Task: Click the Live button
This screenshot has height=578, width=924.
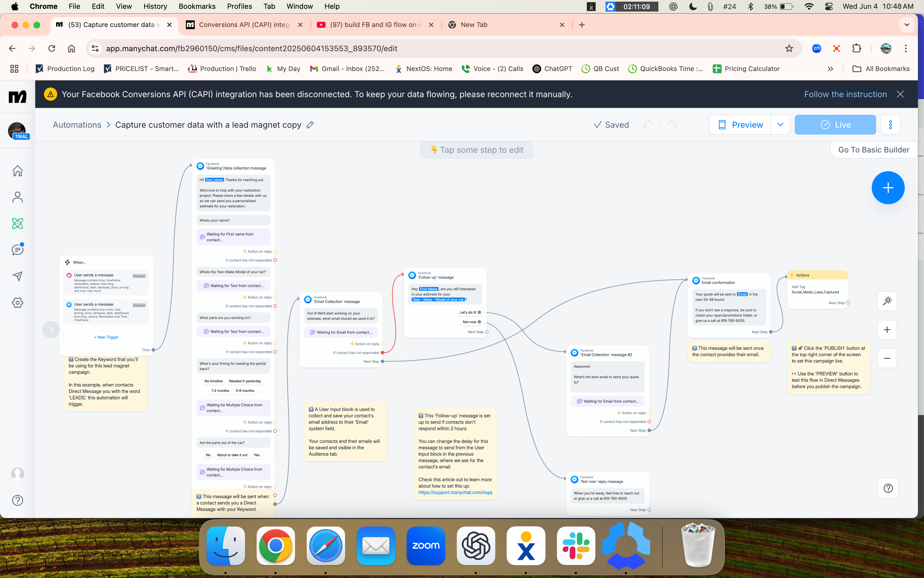Action: pos(835,125)
